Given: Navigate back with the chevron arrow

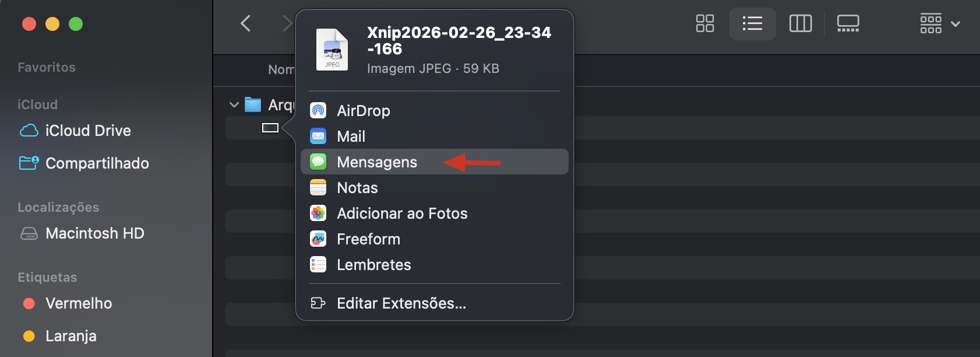Looking at the screenshot, I should point(245,23).
